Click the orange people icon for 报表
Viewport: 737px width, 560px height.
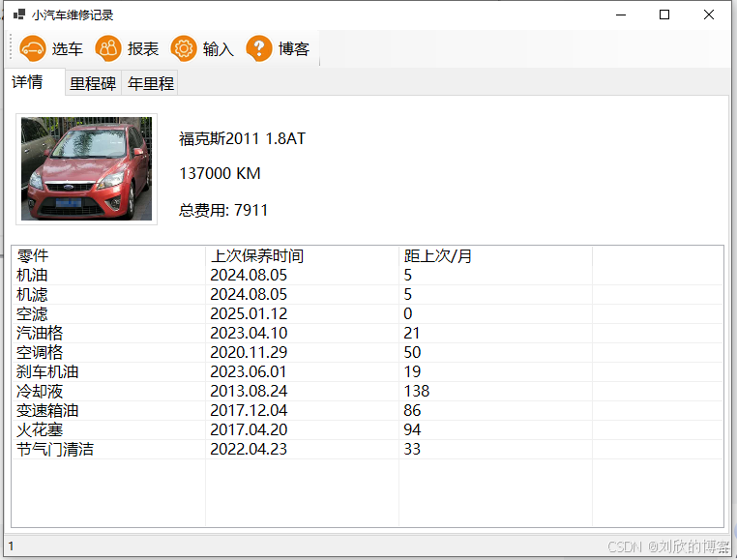[108, 48]
